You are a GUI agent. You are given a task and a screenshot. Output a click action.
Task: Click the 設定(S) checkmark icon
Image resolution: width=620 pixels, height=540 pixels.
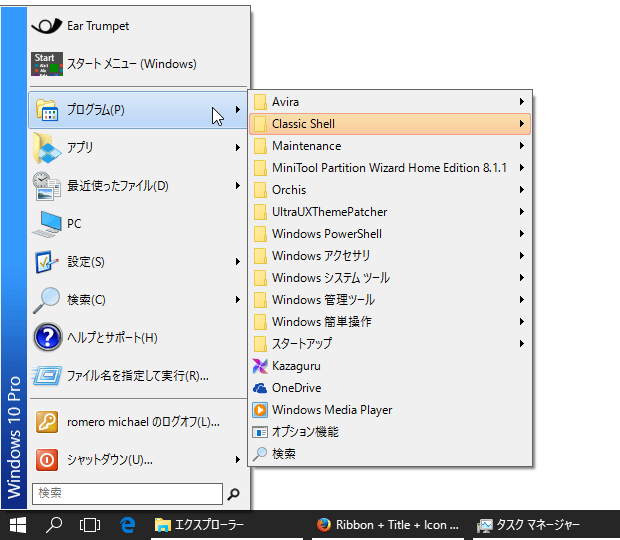[x=47, y=262]
